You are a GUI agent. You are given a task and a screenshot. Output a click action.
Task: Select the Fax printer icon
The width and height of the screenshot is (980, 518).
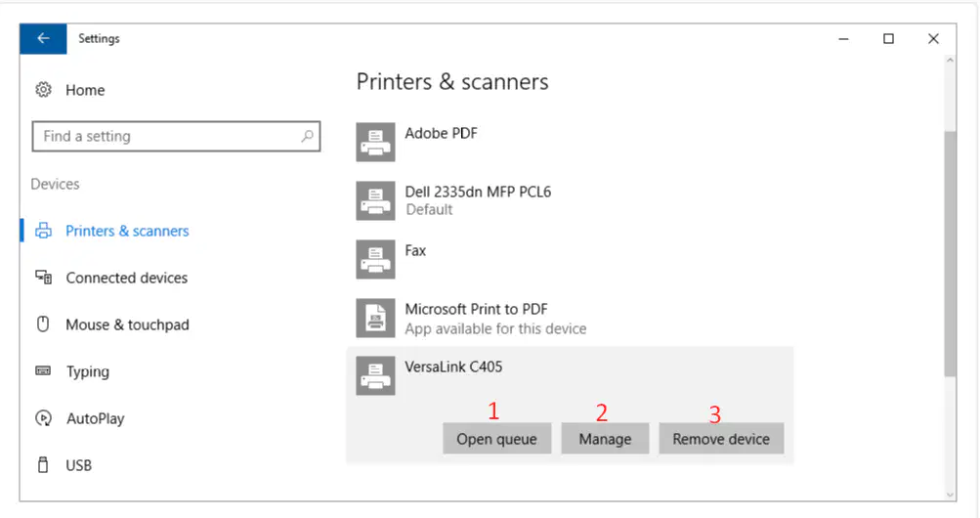tap(375, 259)
